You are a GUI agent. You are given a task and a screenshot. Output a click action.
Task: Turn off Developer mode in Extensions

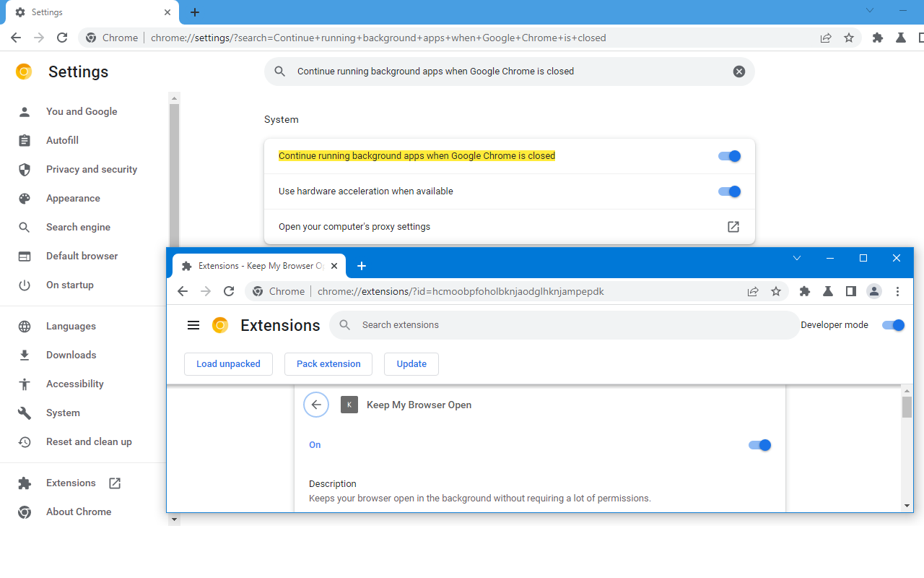tap(893, 325)
